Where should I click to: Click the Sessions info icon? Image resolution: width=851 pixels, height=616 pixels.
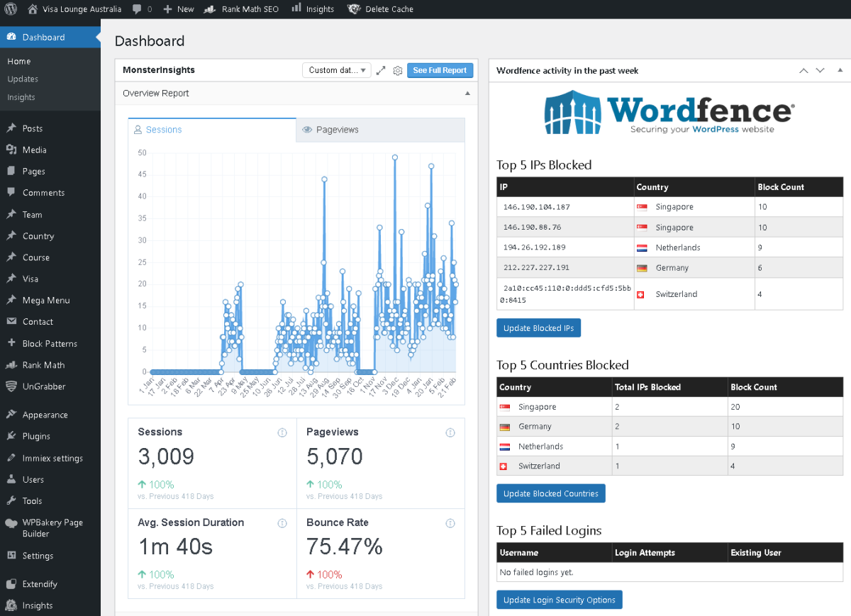click(282, 432)
